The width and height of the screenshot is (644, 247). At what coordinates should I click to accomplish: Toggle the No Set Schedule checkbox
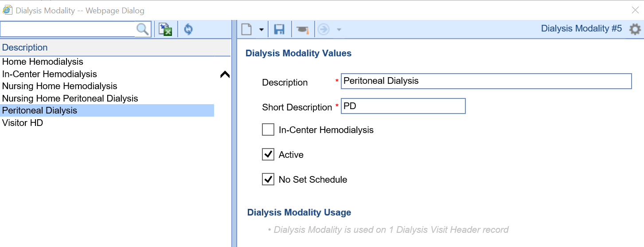[268, 180]
